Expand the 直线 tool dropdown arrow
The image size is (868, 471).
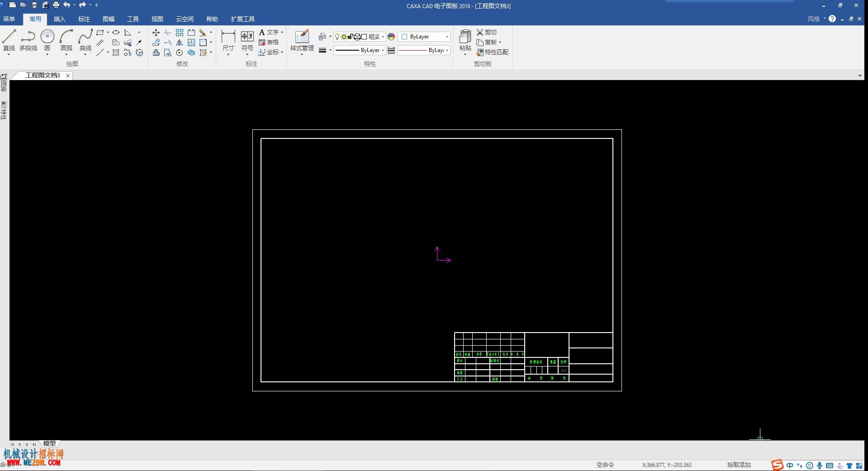coord(9,54)
